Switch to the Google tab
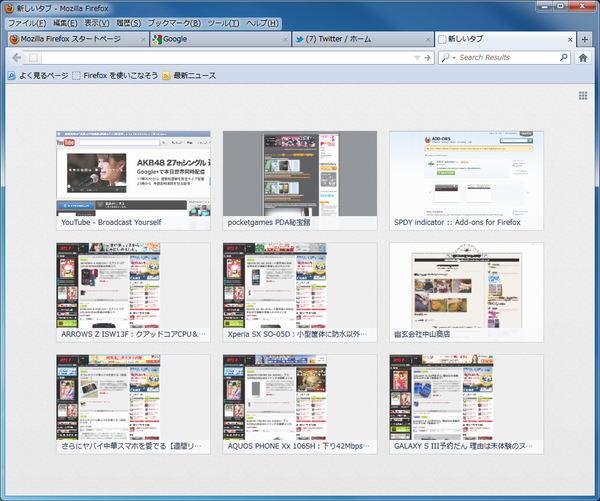 (x=220, y=39)
